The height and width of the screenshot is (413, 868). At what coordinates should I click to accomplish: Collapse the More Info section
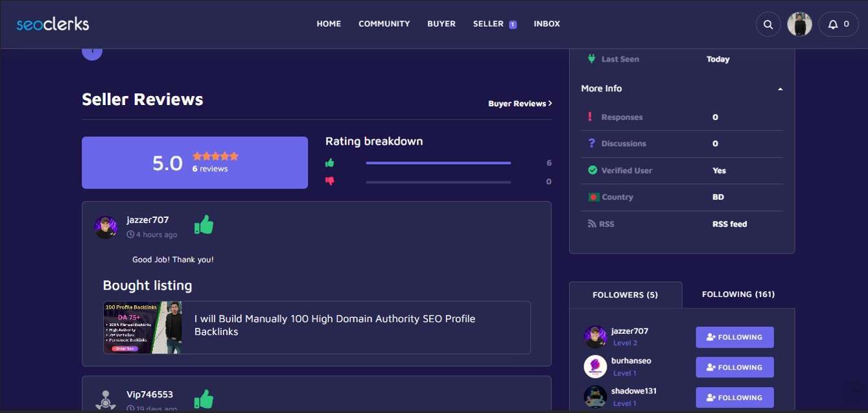pyautogui.click(x=780, y=89)
